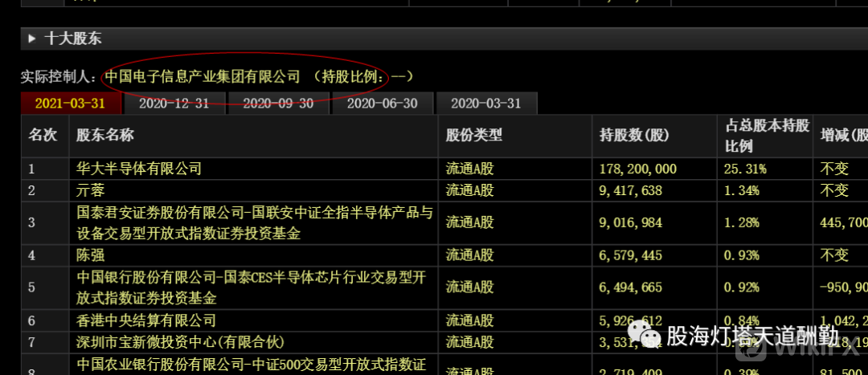Go to the 2020-03-31 tab
This screenshot has height=375, width=868.
[x=485, y=104]
